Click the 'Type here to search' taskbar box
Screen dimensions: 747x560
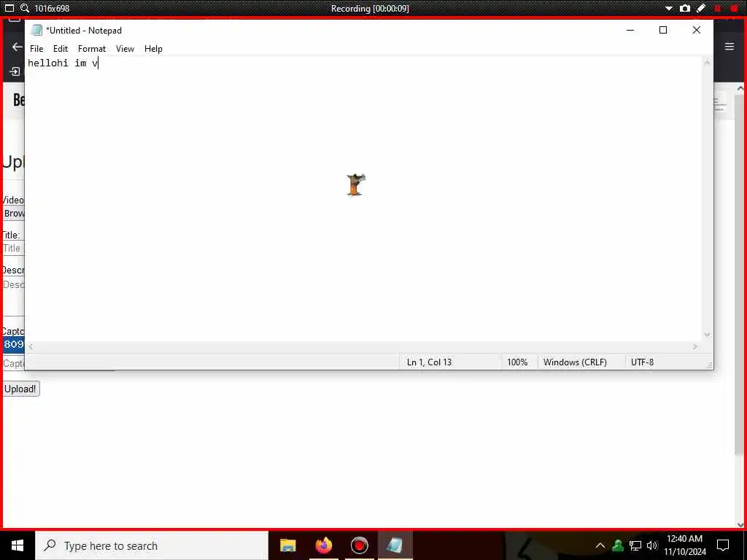point(152,545)
